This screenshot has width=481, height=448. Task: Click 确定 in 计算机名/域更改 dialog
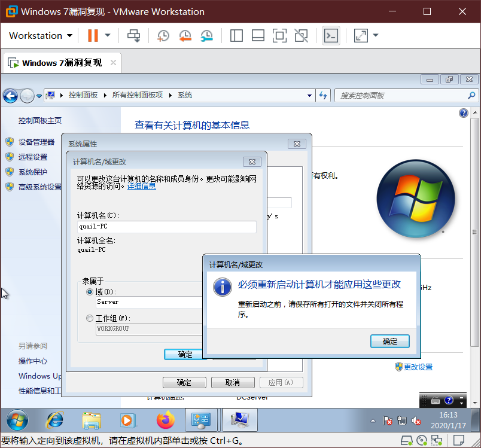pos(184,355)
